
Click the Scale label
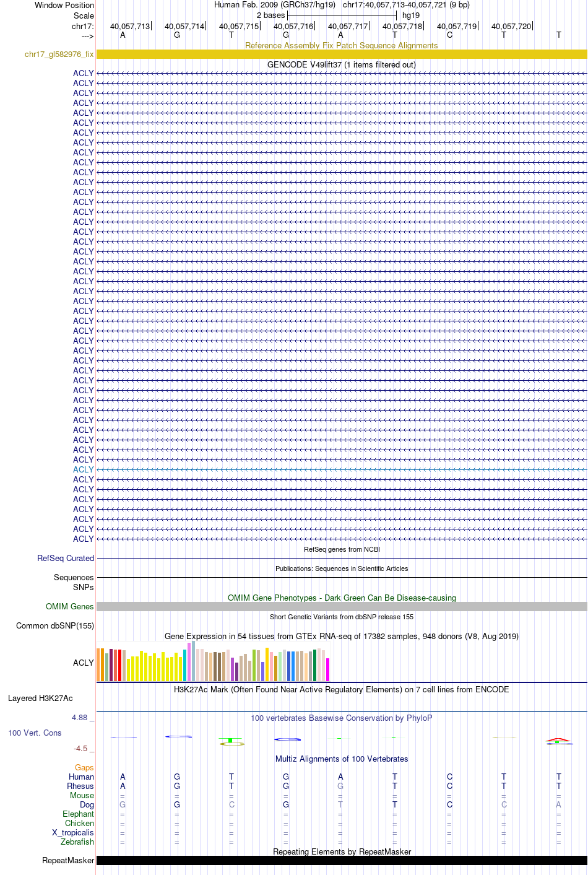pyautogui.click(x=84, y=15)
